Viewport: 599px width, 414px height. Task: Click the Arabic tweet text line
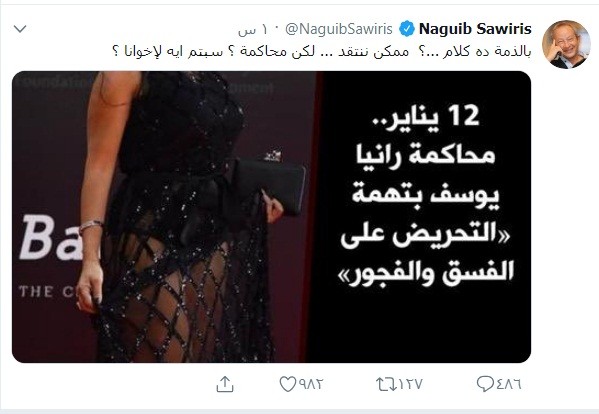tap(322, 52)
